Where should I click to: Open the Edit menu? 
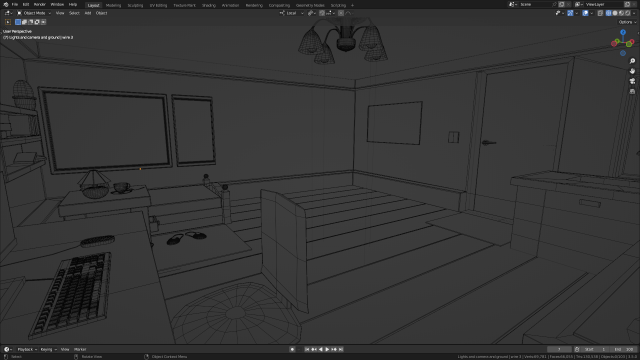pyautogui.click(x=26, y=4)
